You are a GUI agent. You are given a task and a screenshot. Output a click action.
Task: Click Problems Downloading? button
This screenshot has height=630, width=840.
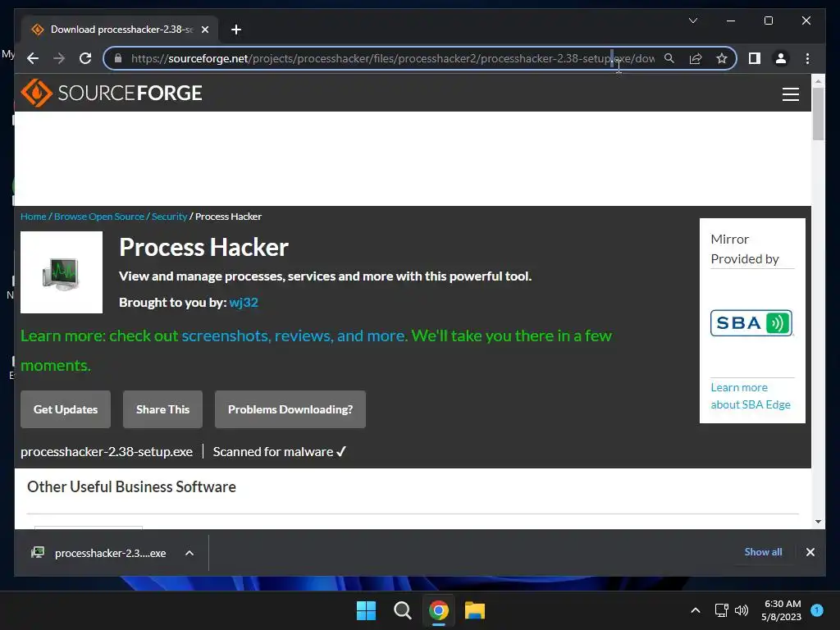pos(290,409)
